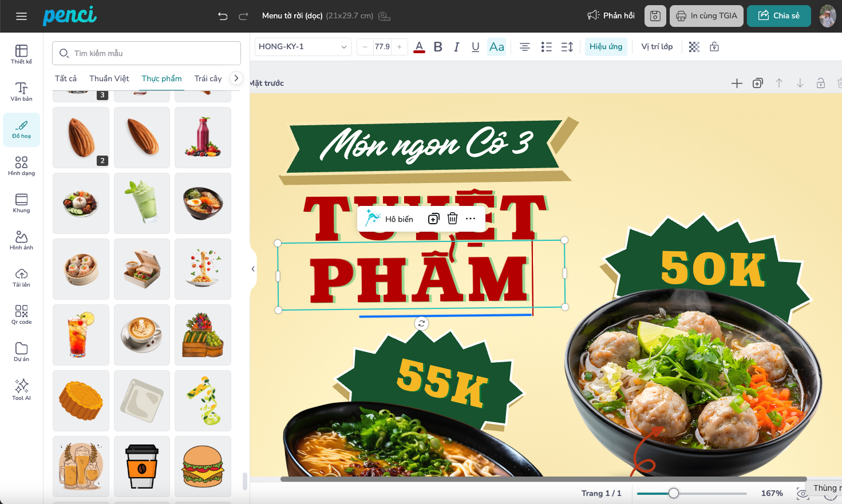Select the Thuần Việt tab
Screen dimensions: 842x504
pyautogui.click(x=109, y=78)
